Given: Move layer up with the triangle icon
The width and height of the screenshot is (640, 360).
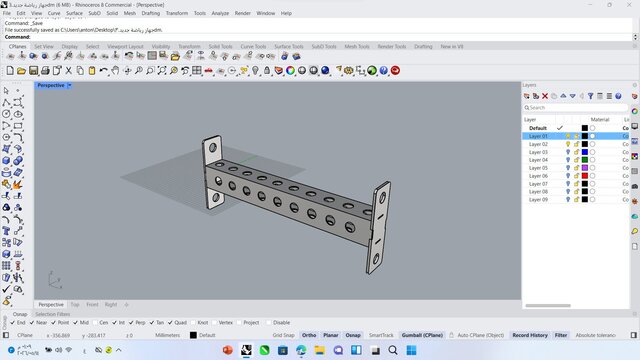Looking at the screenshot, I should pos(563,96).
